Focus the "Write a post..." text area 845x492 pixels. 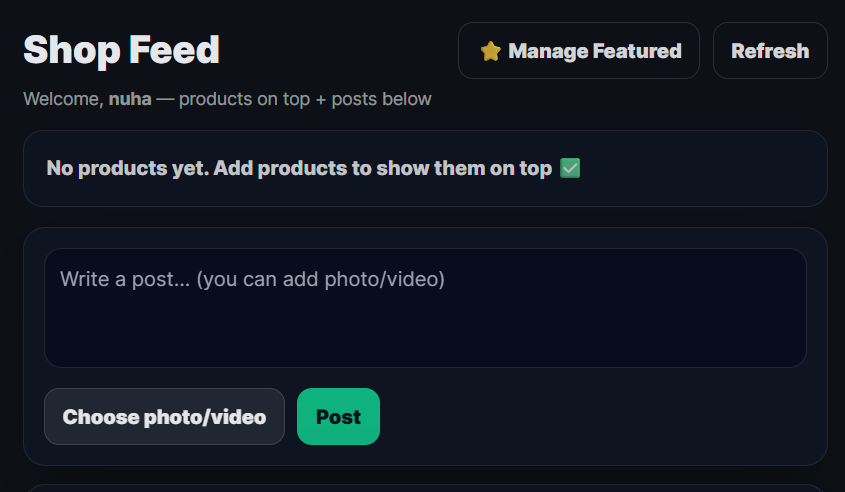pos(425,308)
